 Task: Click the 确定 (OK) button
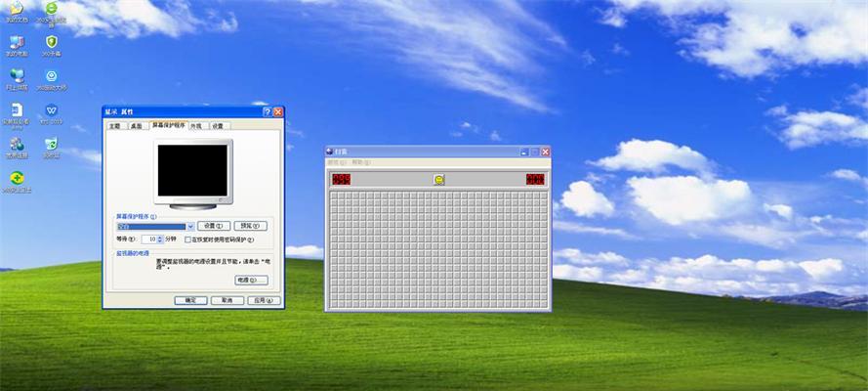pos(190,300)
